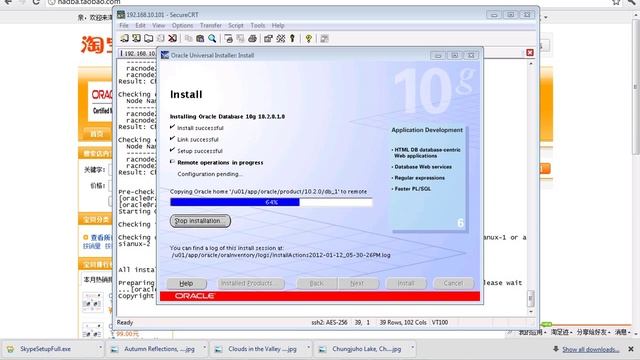This screenshot has width=640, height=360.
Task: Click the 64% installation progress bar
Action: (x=271, y=202)
